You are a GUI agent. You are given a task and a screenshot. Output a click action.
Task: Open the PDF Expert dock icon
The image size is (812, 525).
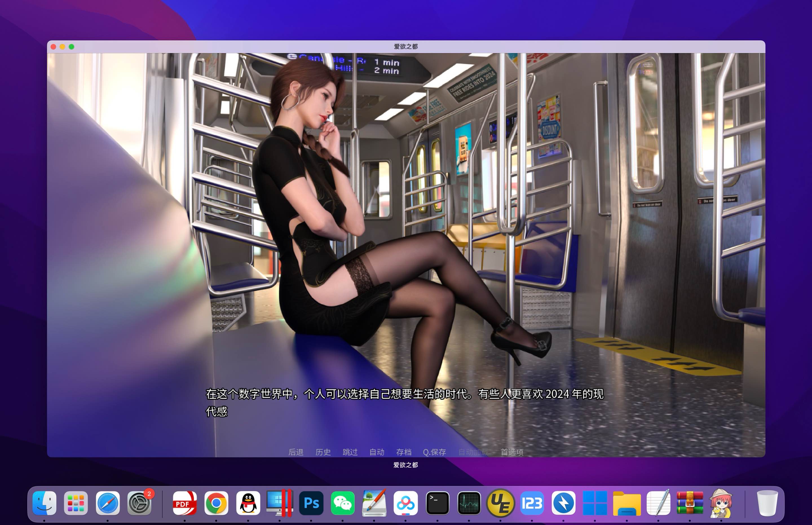tap(184, 503)
